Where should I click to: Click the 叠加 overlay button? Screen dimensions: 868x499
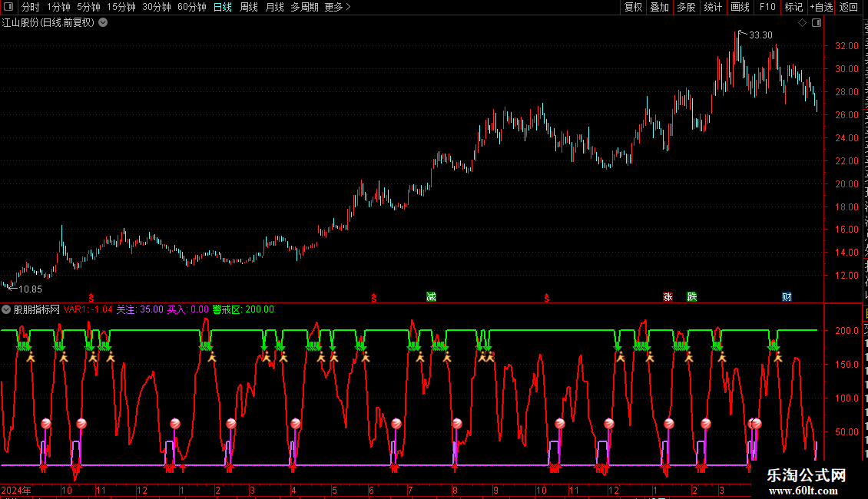659,7
